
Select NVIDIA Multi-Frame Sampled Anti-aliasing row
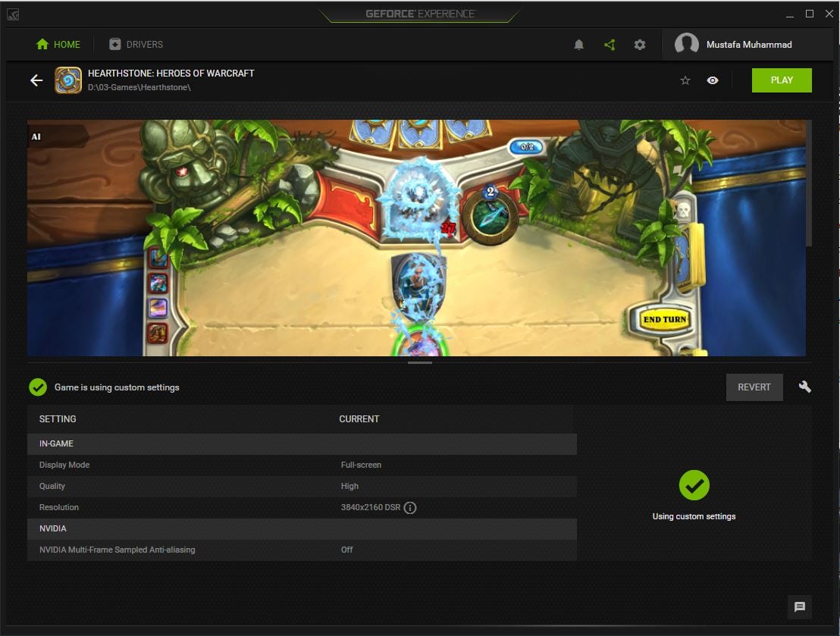click(302, 550)
